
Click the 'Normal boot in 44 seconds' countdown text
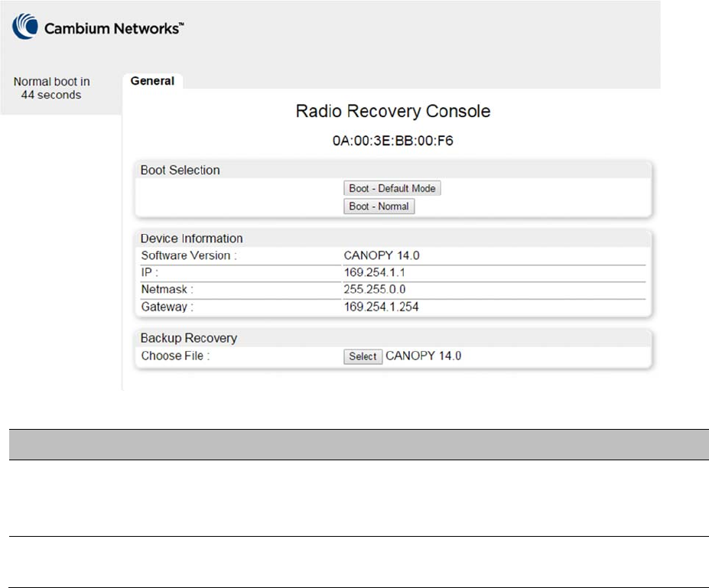pyautogui.click(x=51, y=88)
